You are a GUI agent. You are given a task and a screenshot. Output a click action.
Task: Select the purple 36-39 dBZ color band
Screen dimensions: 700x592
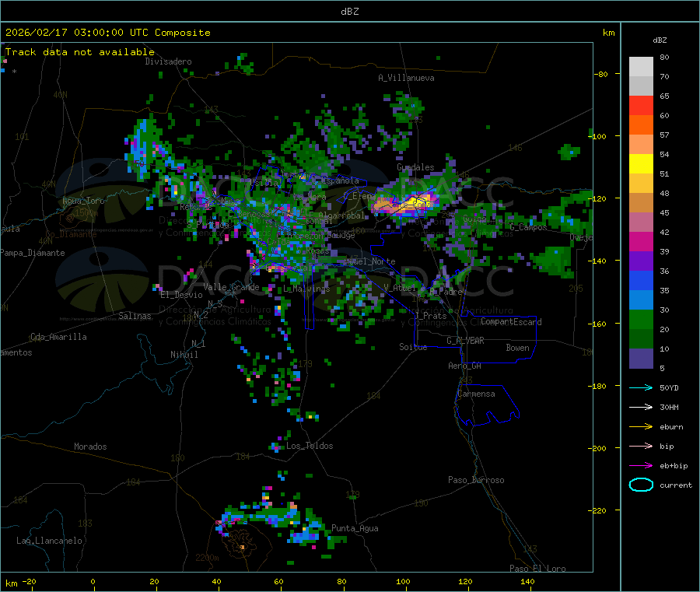(x=641, y=261)
